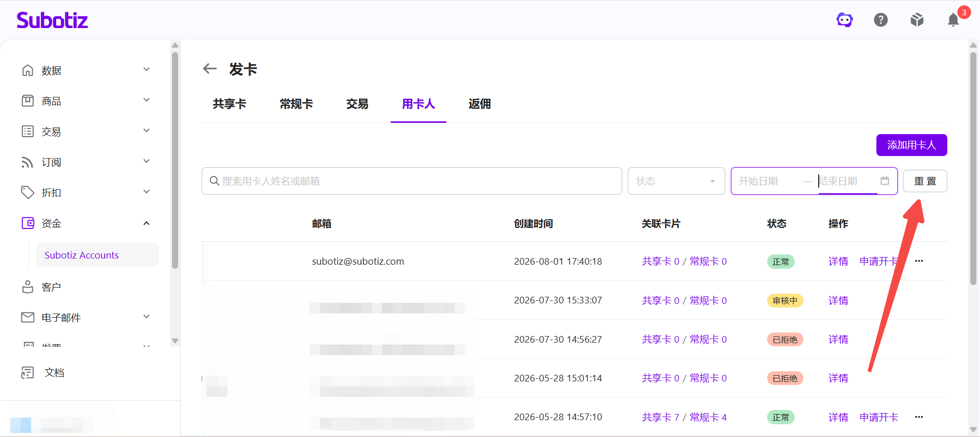Open Subotiz Accounts in sidebar
This screenshot has width=980, height=437.
(97, 255)
